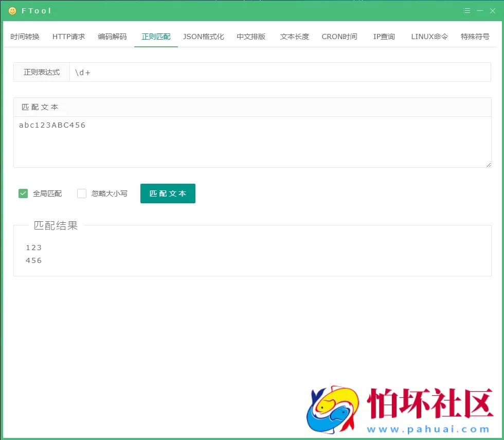Select the 正则匹配 tab
Image resolution: width=504 pixels, height=440 pixels.
(155, 37)
